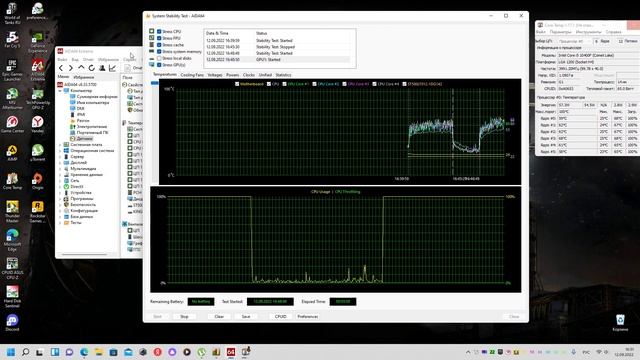Click the Stop button
This screenshot has height=360, width=640.
click(x=184, y=317)
